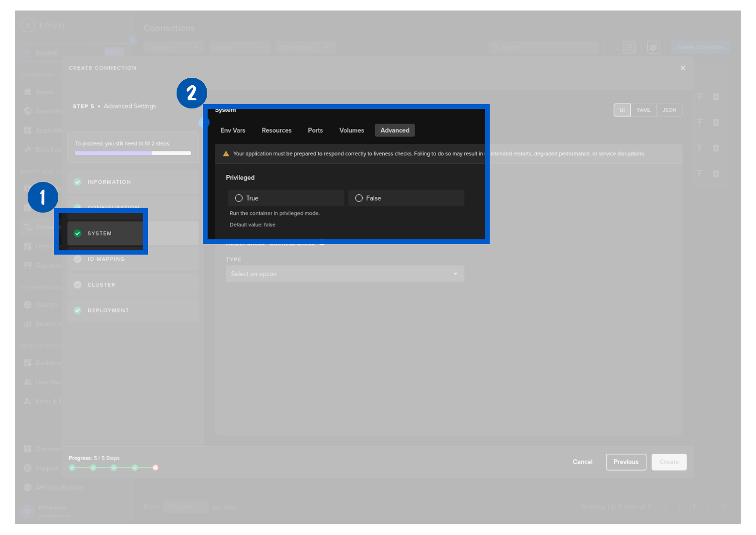Open the Type 'Select an option' dropdown
This screenshot has width=756, height=535.
[x=345, y=274]
